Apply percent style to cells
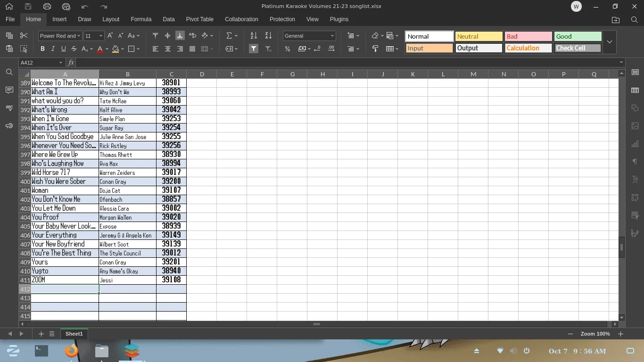644x362 pixels. click(x=288, y=49)
